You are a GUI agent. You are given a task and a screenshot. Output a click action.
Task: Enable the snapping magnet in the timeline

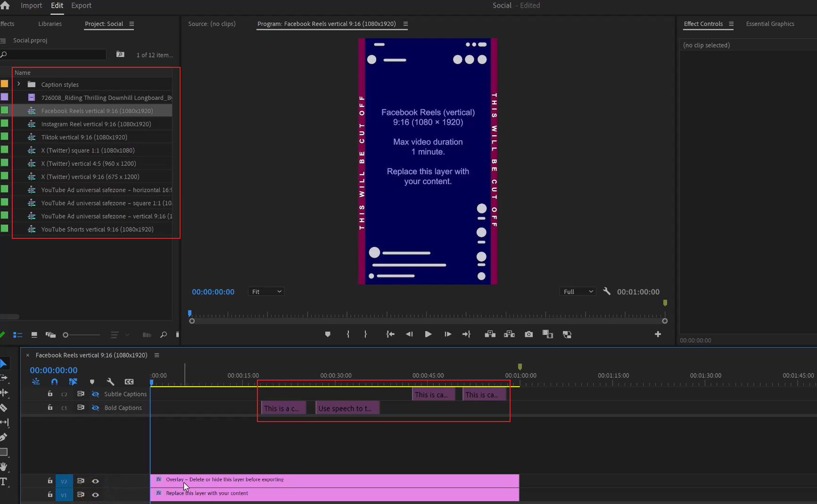click(x=55, y=382)
